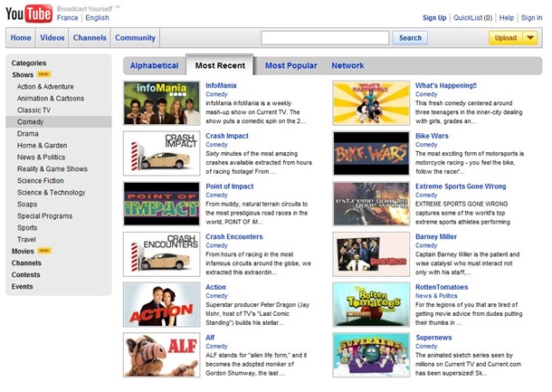The height and width of the screenshot is (392, 552).
Task: Select Soaps category
Action: click(27, 205)
